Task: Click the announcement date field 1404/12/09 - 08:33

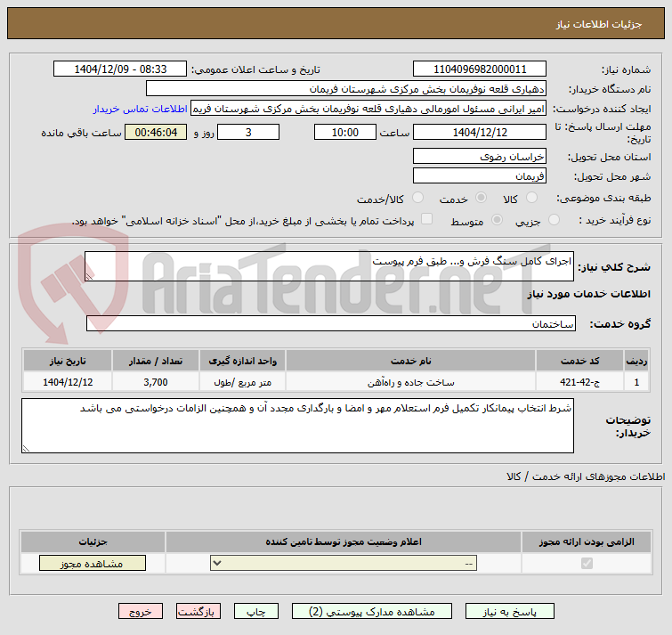Action: 120,69
